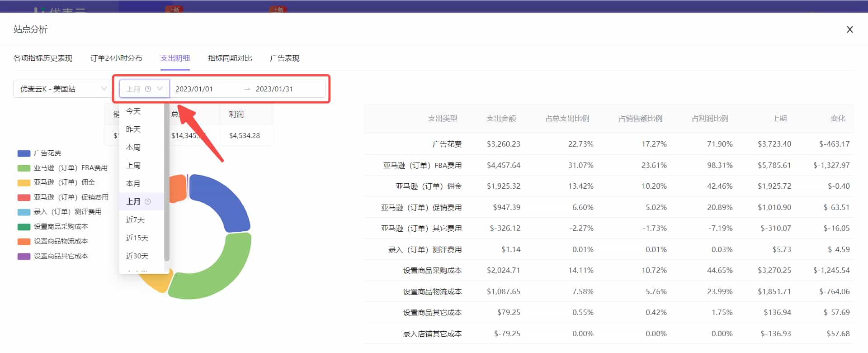
Task: Click the date list scrollbar
Action: click(x=167, y=182)
